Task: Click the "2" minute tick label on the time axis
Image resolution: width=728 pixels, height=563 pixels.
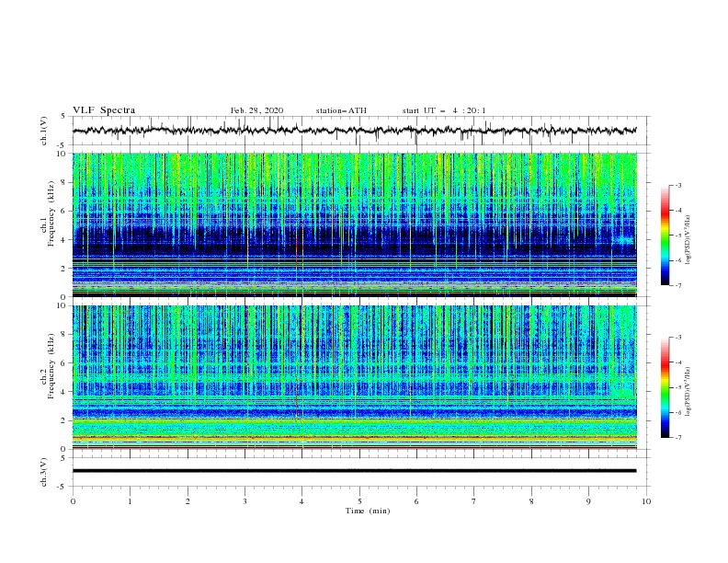Action: 188,501
